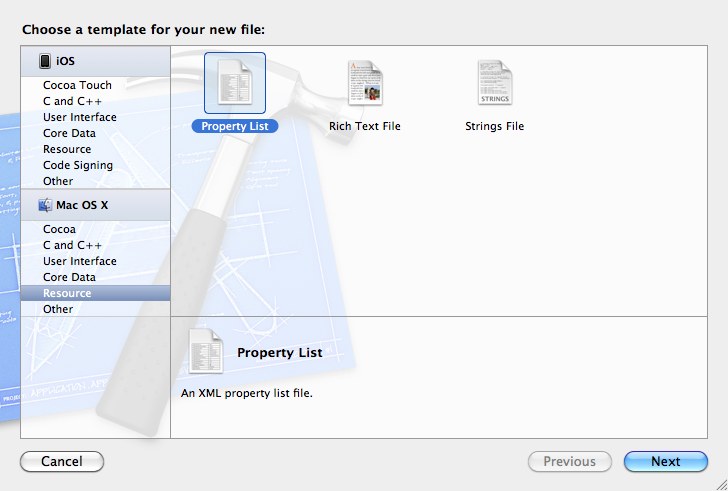Open Other category under Mac OS X
728x491 pixels.
58,309
